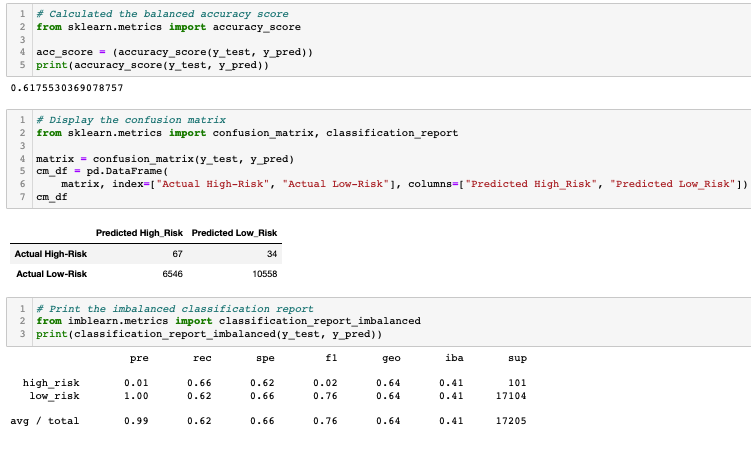This screenshot has width=751, height=452.
Task: Click the line 'cm_df = pd.DataFrame('
Action: [102, 171]
